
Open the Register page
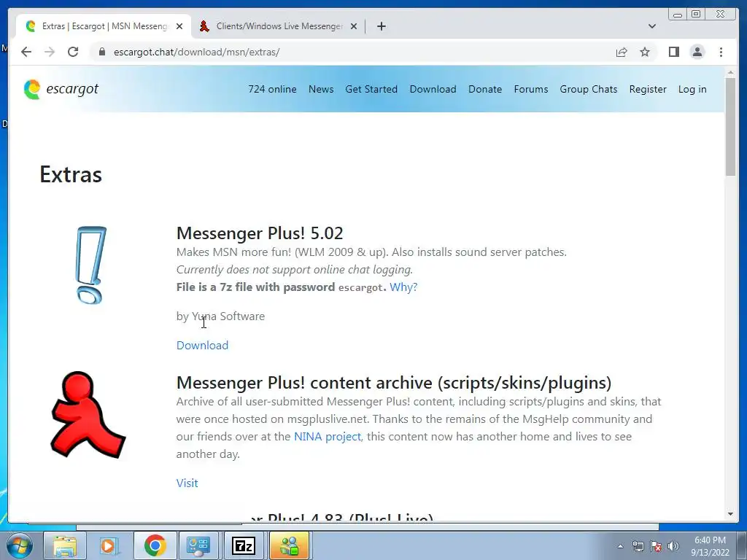(648, 89)
